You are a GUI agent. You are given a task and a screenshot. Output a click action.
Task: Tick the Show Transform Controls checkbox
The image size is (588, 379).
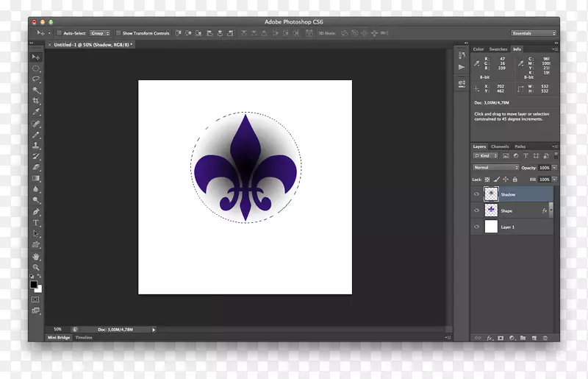(119, 33)
